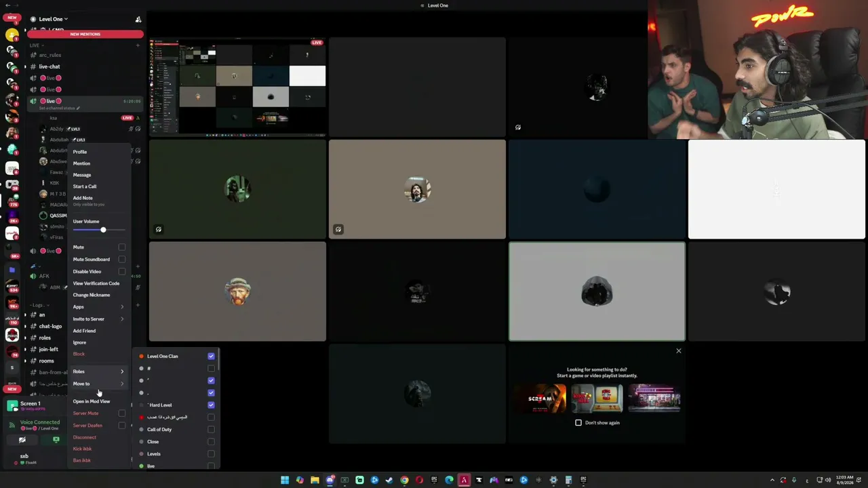The width and height of the screenshot is (868, 488).
Task: Open Steam from the taskbar
Action: 389,481
